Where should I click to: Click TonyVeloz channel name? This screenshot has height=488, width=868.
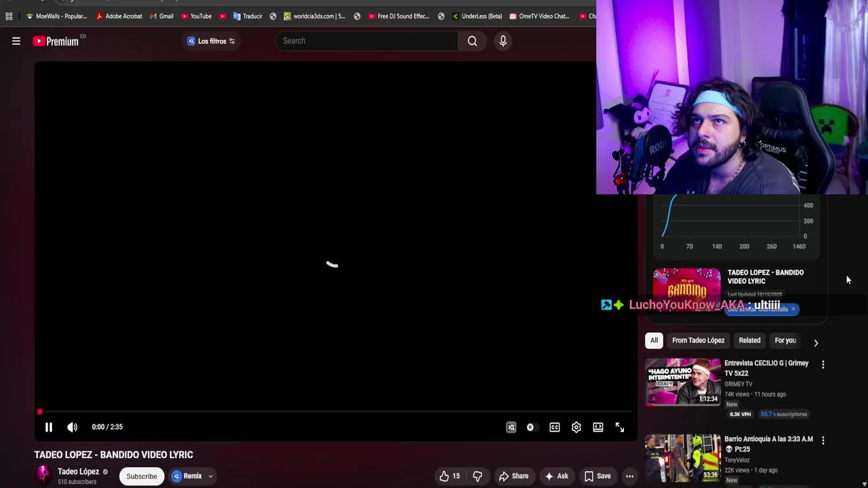(x=737, y=460)
